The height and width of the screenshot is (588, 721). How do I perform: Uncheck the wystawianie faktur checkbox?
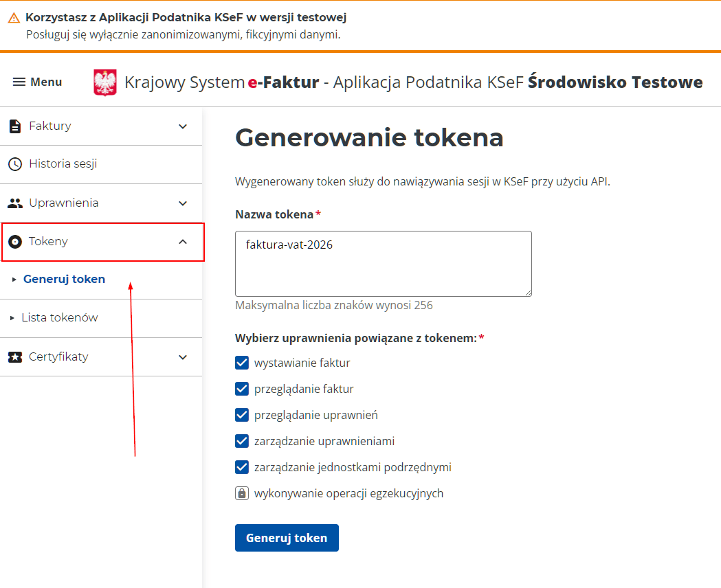242,362
